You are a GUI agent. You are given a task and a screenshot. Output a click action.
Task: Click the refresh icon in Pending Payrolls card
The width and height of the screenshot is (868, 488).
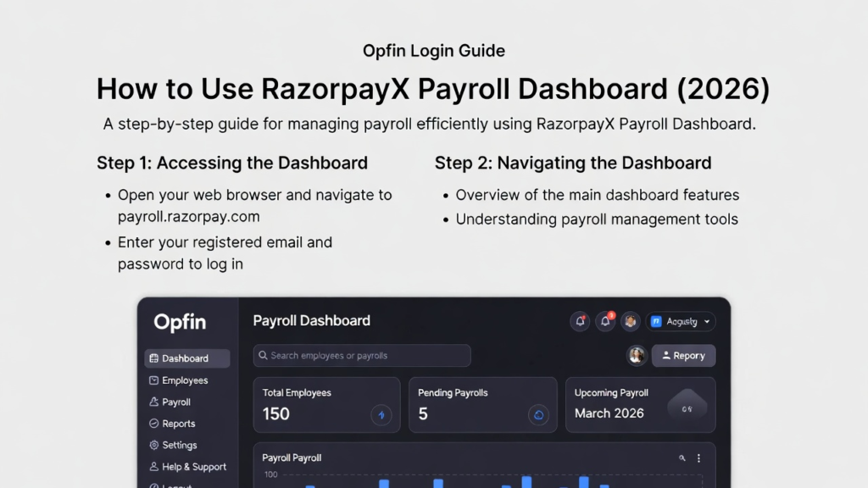coord(538,415)
